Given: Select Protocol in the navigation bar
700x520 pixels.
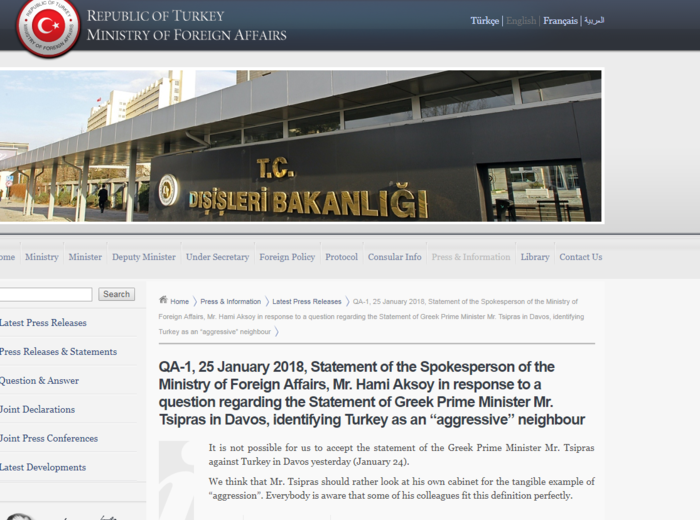Looking at the screenshot, I should (341, 257).
